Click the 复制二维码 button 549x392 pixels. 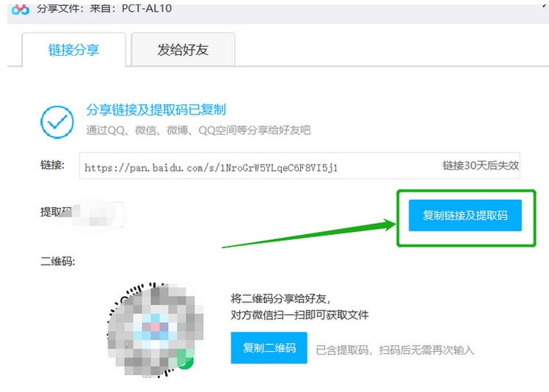tap(269, 347)
